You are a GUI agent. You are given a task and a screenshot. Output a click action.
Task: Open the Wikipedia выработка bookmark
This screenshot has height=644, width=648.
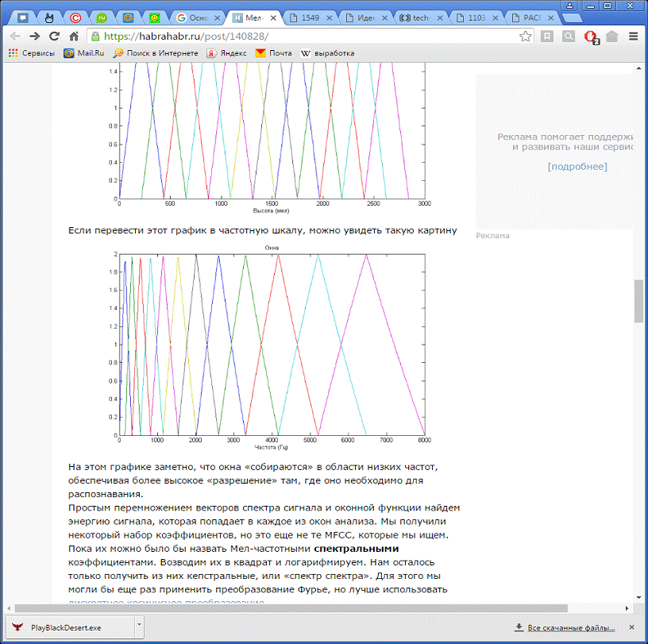[x=327, y=53]
